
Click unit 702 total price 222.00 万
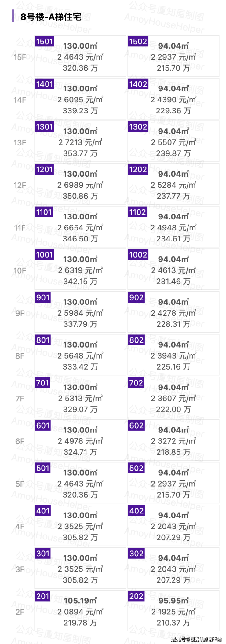(x=173, y=409)
